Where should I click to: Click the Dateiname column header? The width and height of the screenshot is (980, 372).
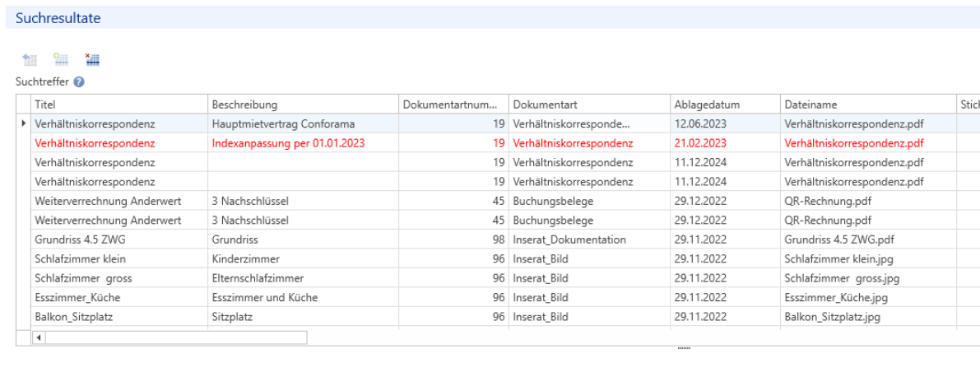tap(868, 105)
